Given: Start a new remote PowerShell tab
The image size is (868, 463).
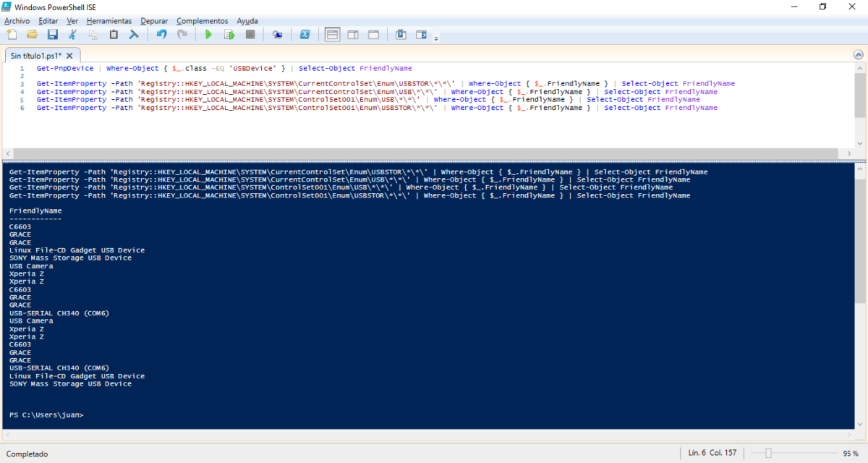Looking at the screenshot, I should [277, 34].
